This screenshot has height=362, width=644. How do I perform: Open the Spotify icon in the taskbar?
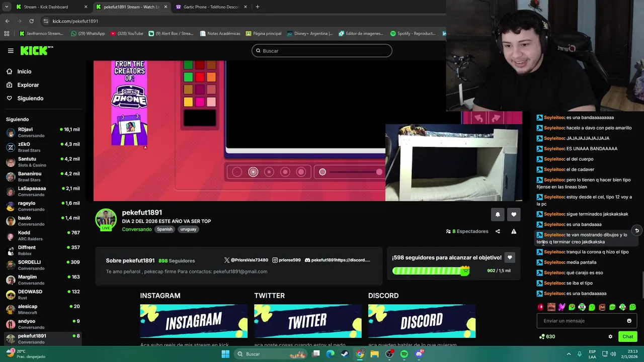point(404,354)
